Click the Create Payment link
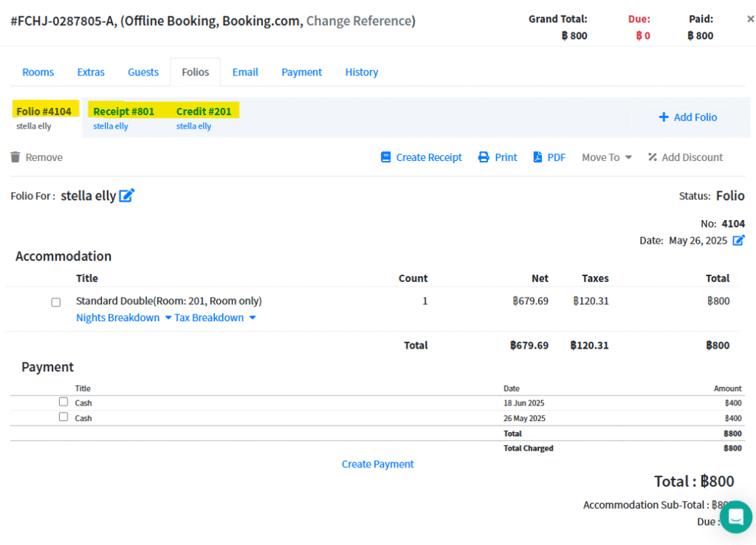 pyautogui.click(x=377, y=464)
